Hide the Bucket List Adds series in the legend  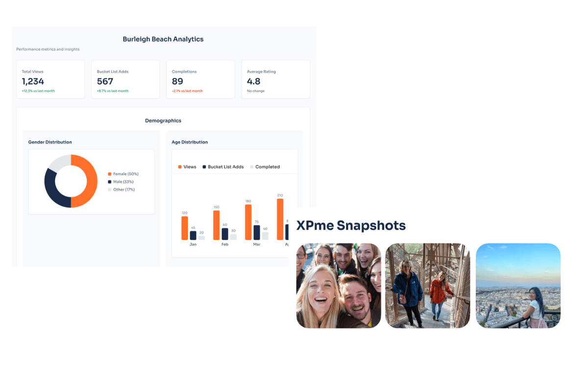(x=223, y=167)
